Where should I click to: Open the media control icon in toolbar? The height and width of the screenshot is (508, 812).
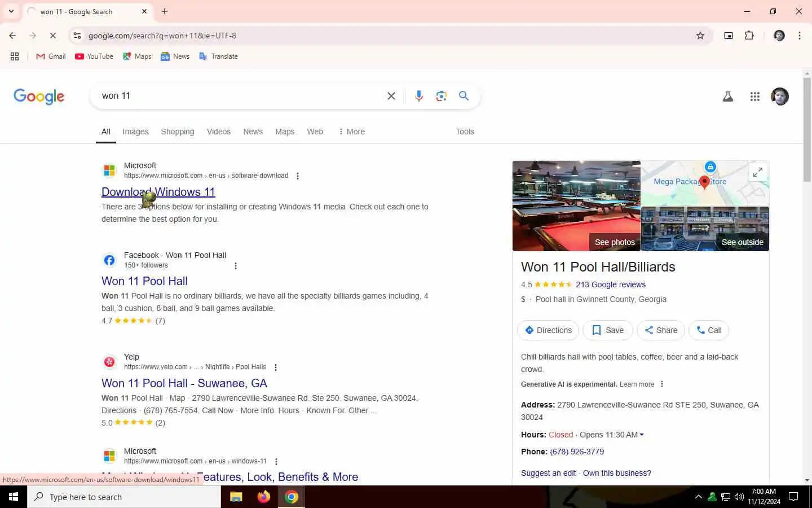(x=729, y=36)
